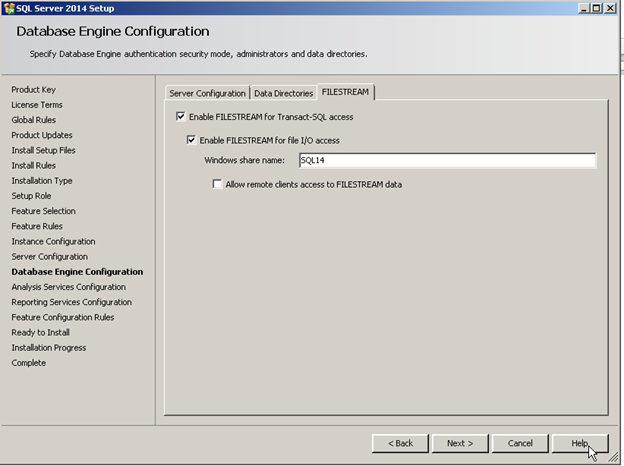The width and height of the screenshot is (624, 466).
Task: Select Feature Rules step
Action: [x=37, y=226]
